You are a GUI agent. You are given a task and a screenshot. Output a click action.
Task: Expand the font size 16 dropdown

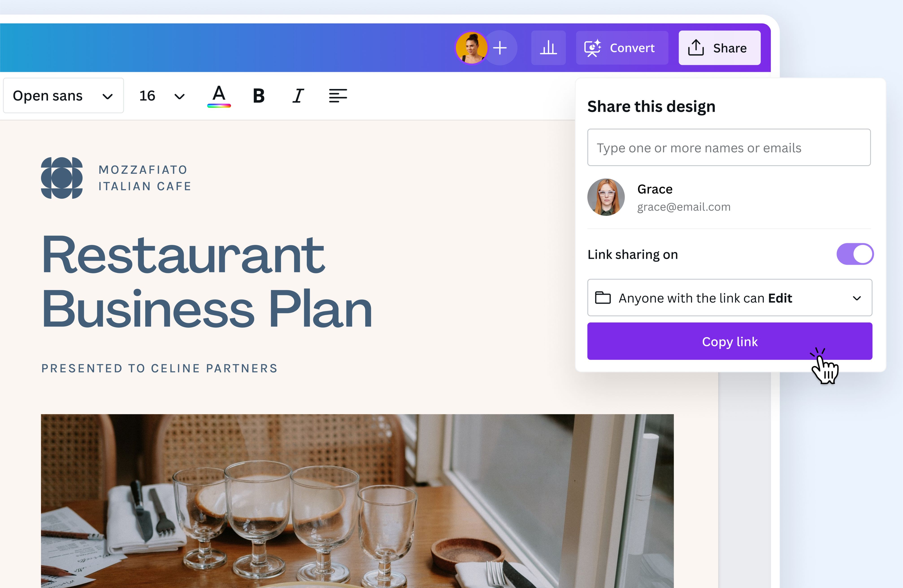pos(162,96)
